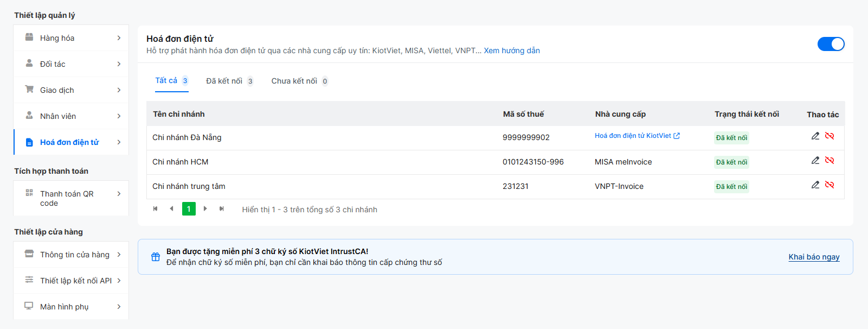
Task: Click Đã kết nối badge for Chi nhánh HCM
Action: click(731, 162)
